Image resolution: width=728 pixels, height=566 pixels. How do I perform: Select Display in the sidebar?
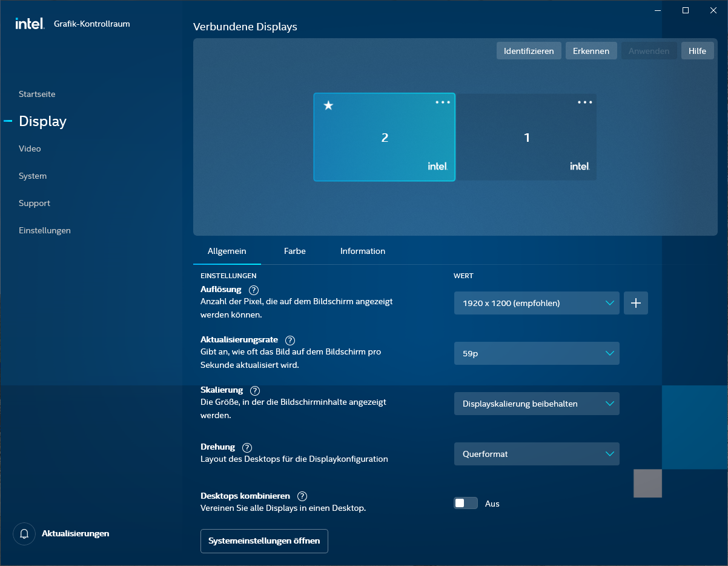42,121
